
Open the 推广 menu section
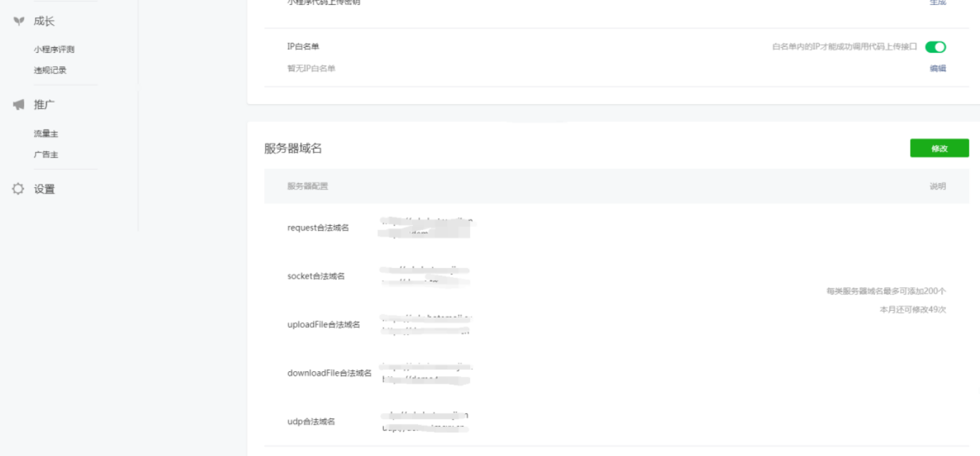pyautogui.click(x=44, y=105)
